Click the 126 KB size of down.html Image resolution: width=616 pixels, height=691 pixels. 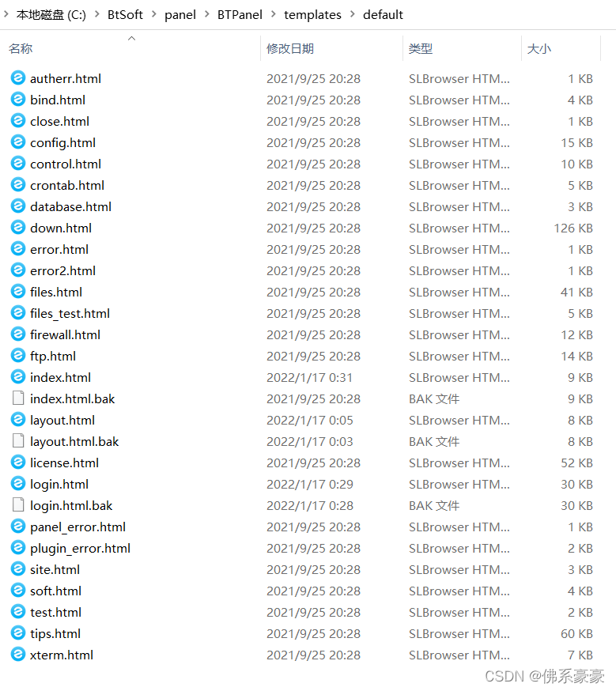pyautogui.click(x=573, y=228)
